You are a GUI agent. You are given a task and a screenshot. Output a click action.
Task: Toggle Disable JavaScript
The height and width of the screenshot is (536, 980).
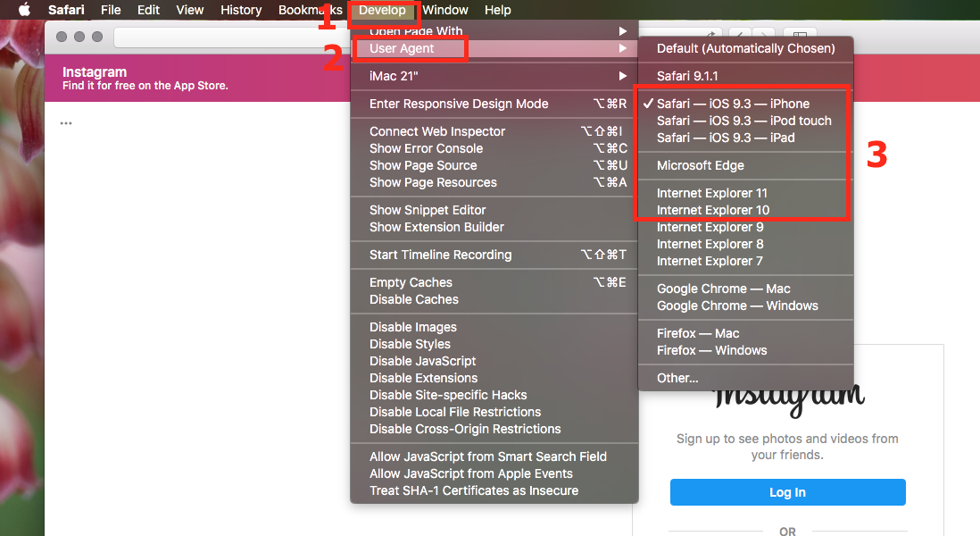494,361
